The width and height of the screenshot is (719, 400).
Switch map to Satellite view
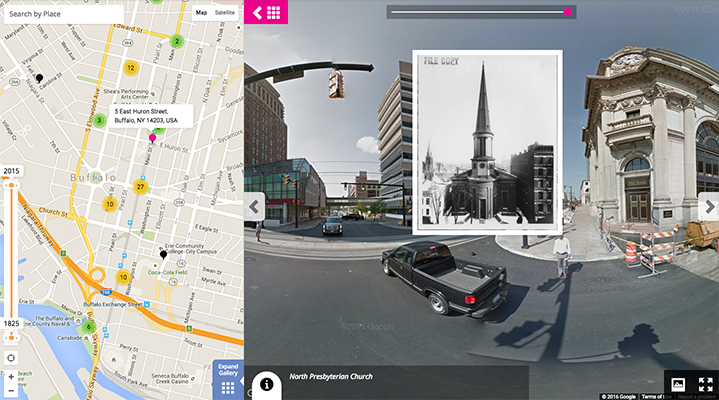click(225, 13)
